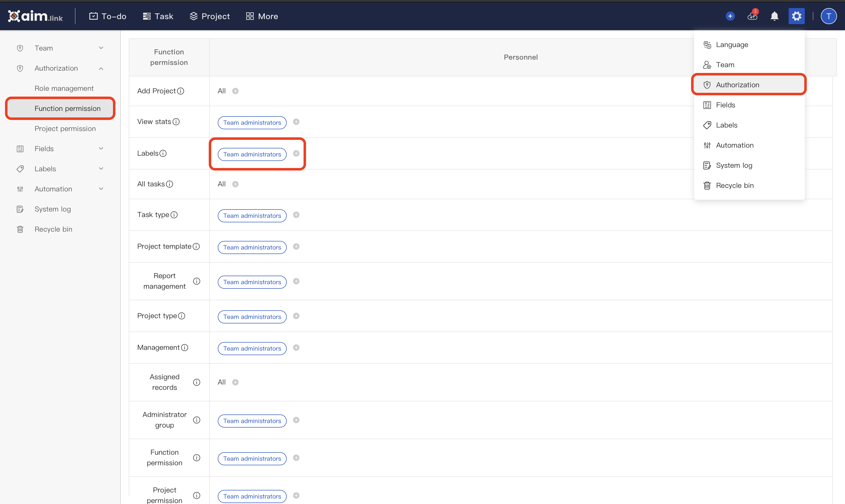Select Automation in the settings panel
Screen dimensions: 845x504
(x=734, y=145)
